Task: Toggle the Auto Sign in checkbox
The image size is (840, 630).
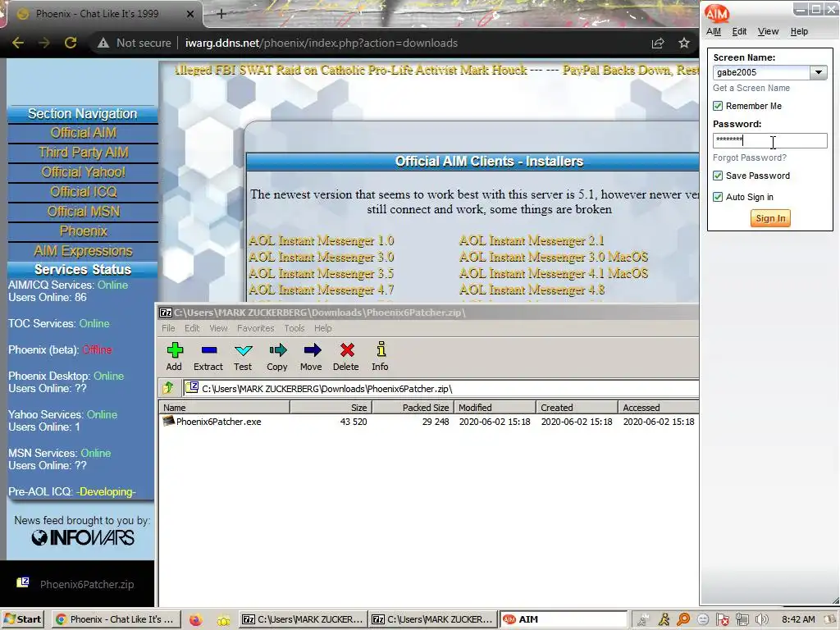Action: click(x=718, y=197)
